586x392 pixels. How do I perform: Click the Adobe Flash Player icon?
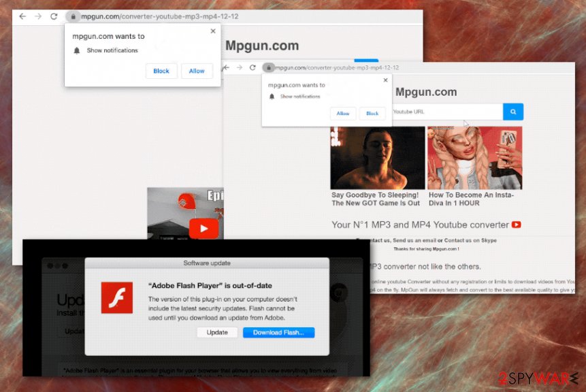pyautogui.click(x=117, y=298)
